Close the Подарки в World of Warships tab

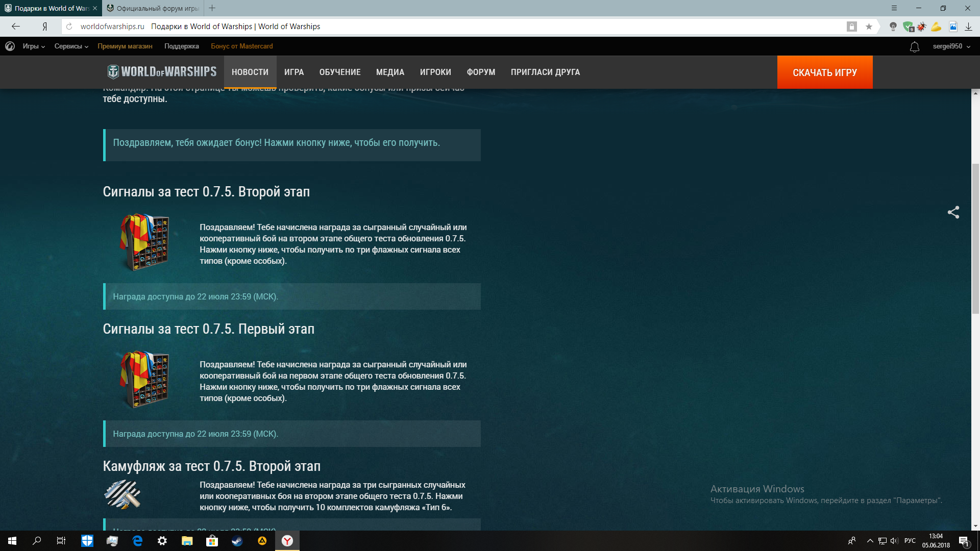[x=95, y=8]
